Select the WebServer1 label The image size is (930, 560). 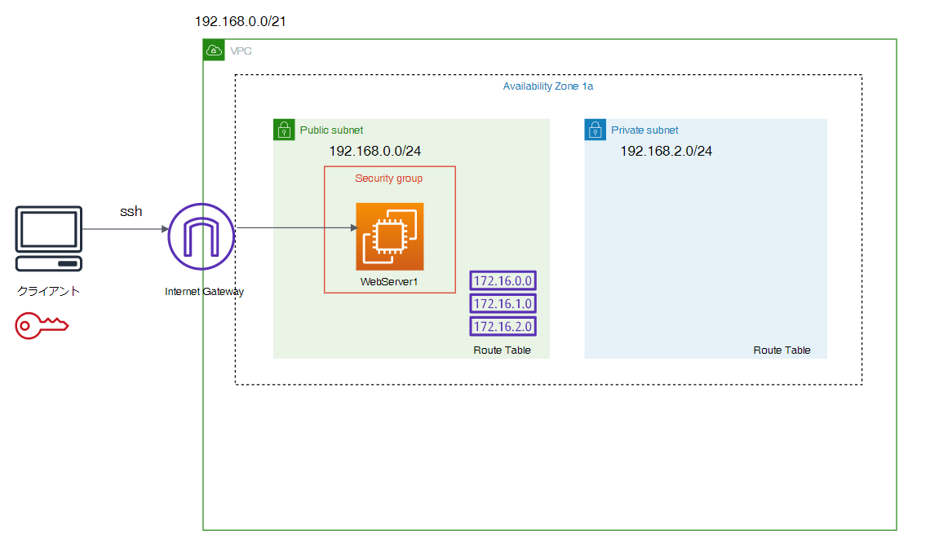point(389,282)
